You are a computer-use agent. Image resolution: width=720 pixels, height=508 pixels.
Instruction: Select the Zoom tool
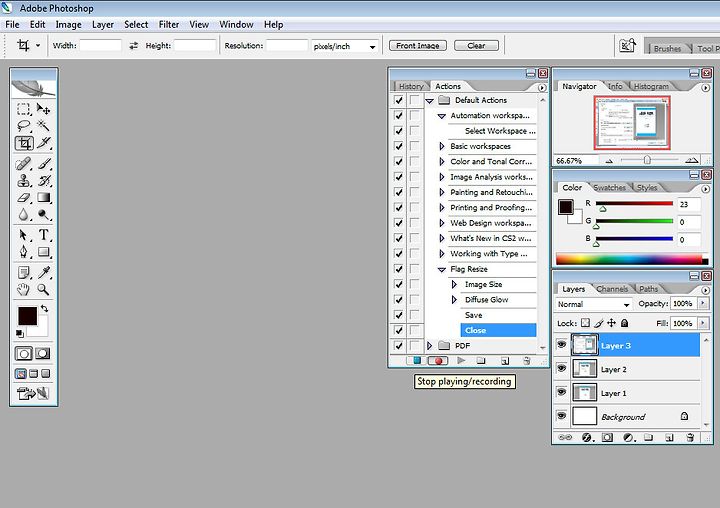[x=44, y=289]
